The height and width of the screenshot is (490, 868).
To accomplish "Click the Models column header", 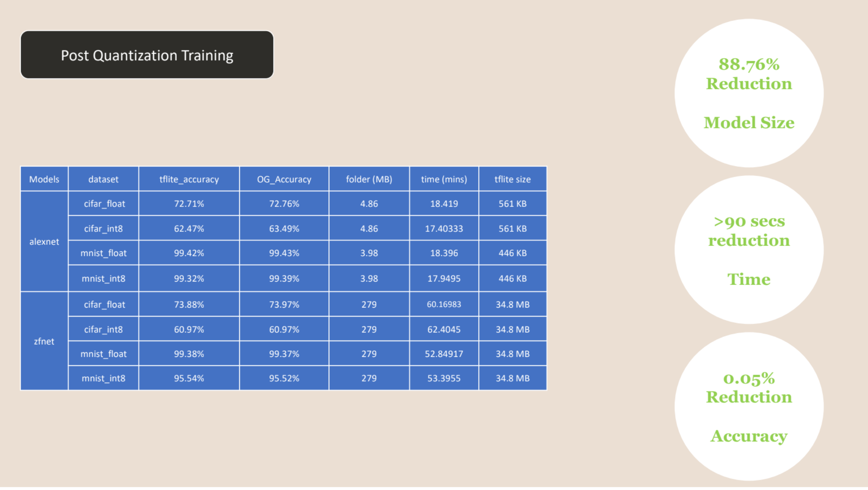I will [44, 179].
